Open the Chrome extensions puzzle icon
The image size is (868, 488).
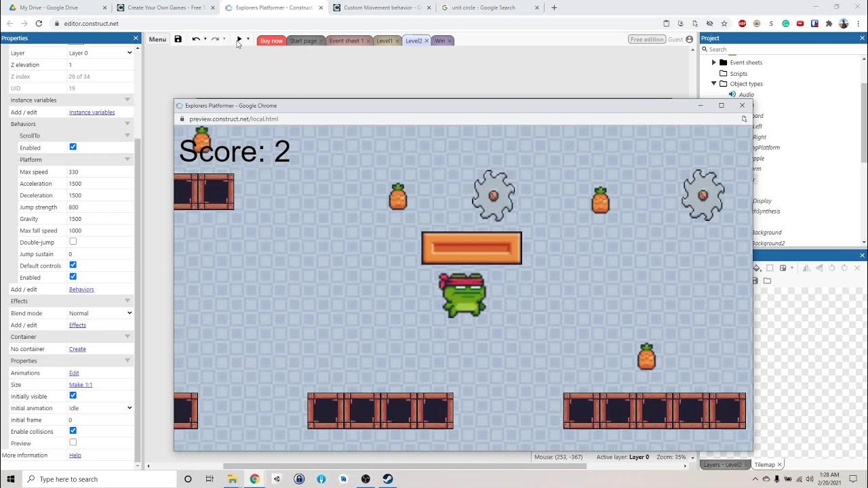pos(829,24)
